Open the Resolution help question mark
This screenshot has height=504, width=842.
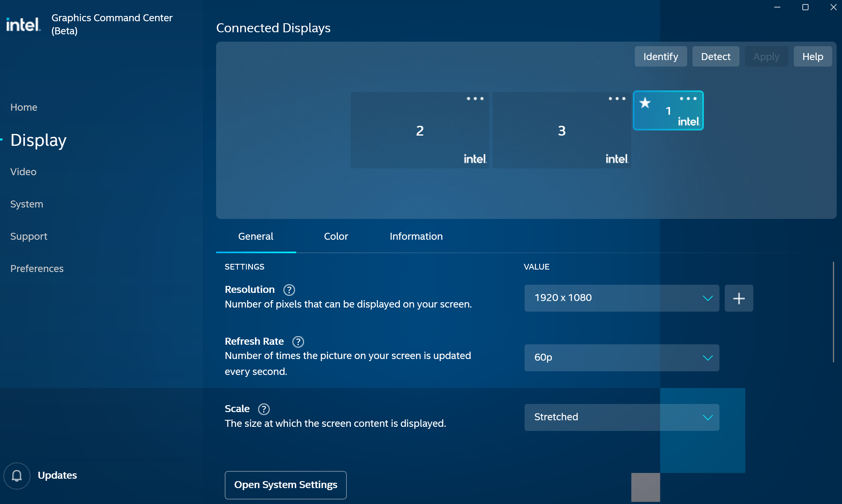[289, 290]
